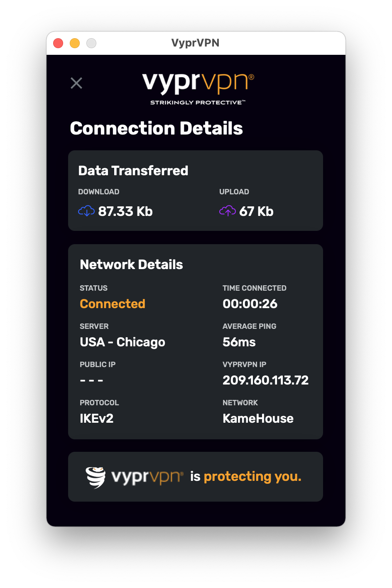The image size is (392, 588).
Task: Click the purple upload cloud icon
Action: 228,211
